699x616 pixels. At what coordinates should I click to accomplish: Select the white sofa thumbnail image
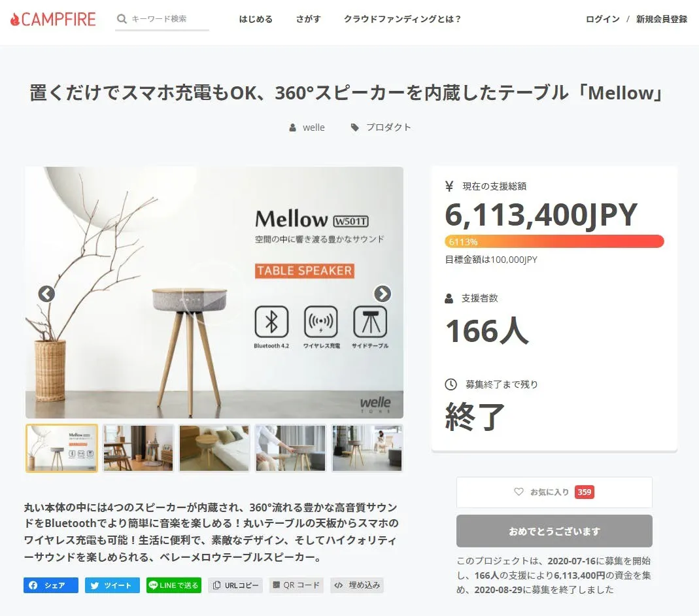click(214, 448)
